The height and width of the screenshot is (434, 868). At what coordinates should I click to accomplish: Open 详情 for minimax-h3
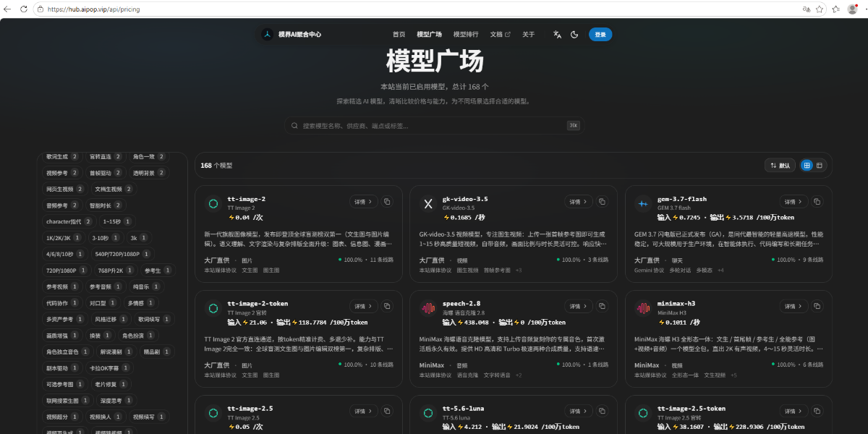(793, 307)
